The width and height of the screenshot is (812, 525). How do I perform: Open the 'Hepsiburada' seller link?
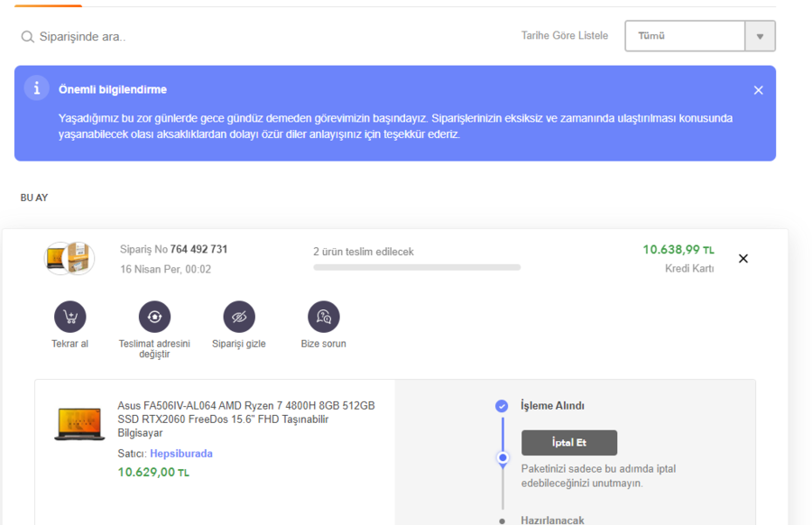click(181, 454)
